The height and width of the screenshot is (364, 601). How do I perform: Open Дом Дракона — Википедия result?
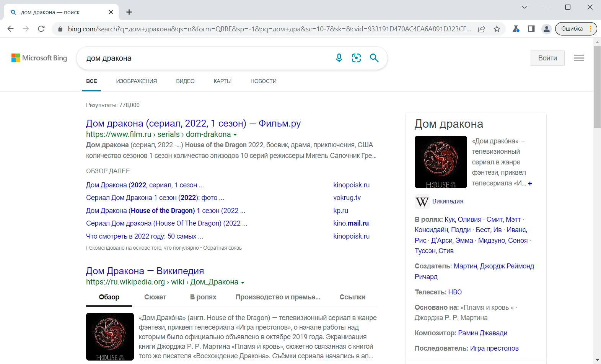point(145,271)
